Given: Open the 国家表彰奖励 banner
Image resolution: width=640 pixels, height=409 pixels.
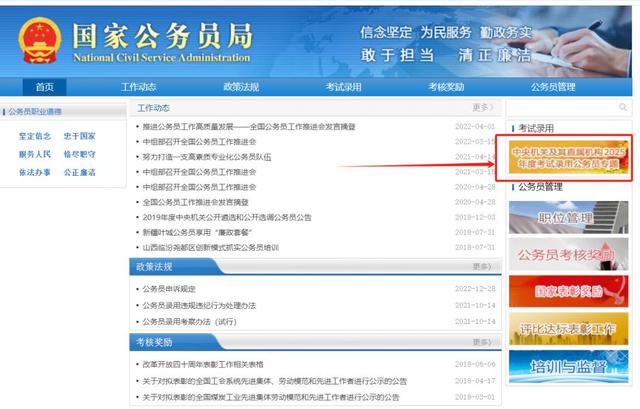Looking at the screenshot, I should point(568,291).
